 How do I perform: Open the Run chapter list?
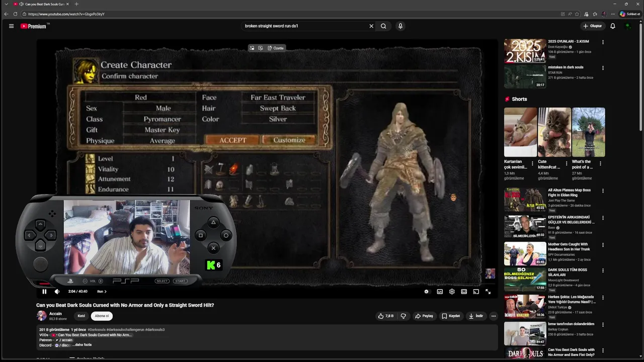click(x=102, y=292)
